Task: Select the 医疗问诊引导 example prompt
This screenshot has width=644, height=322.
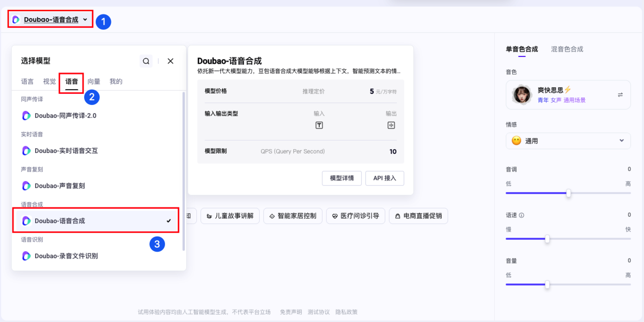Action: [356, 216]
